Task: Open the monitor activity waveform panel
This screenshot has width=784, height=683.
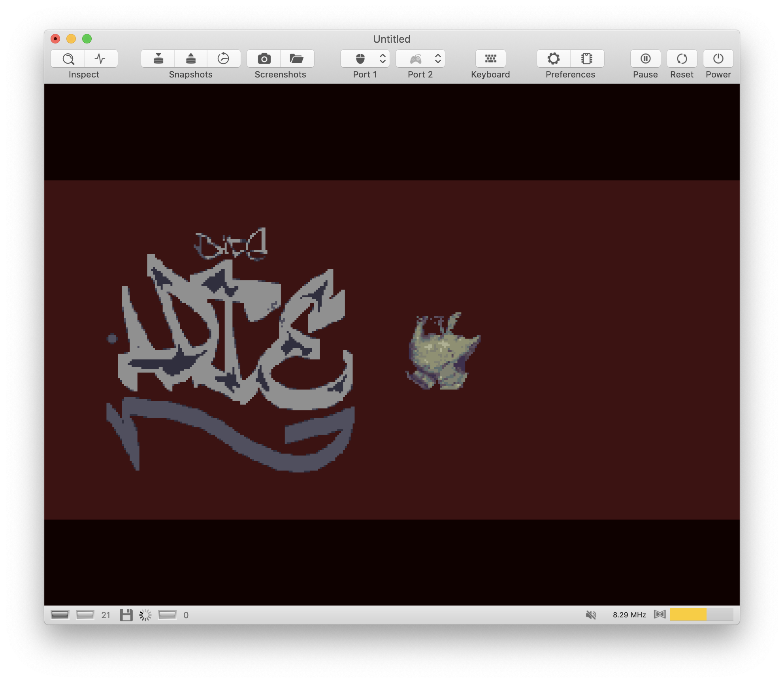Action: [101, 58]
